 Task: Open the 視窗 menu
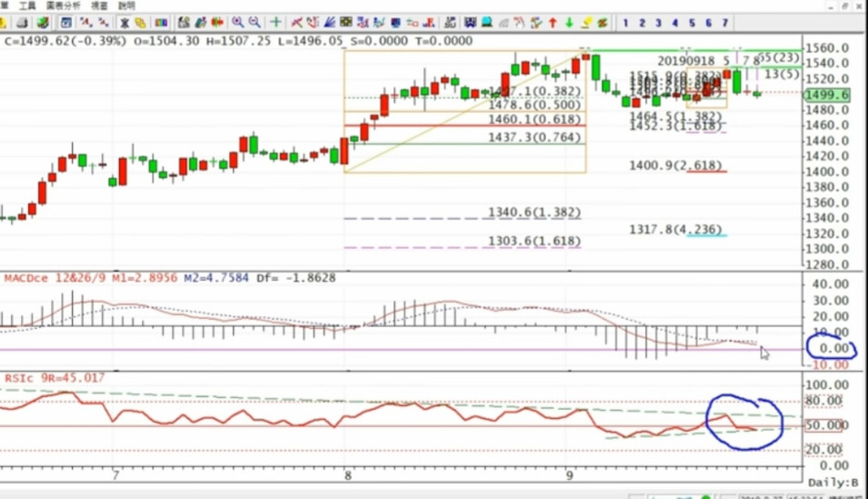(98, 5)
